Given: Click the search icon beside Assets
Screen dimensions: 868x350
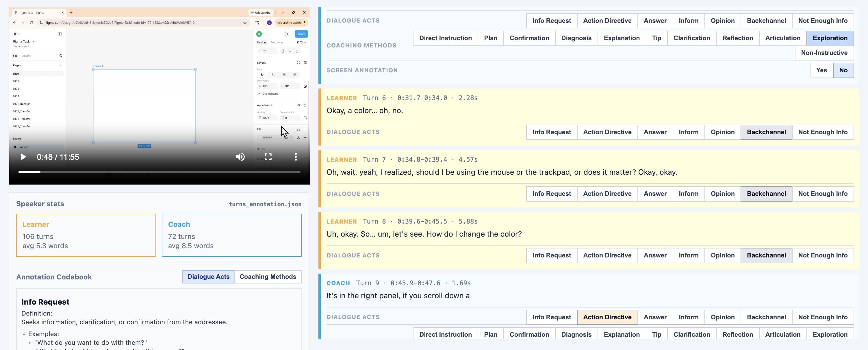Looking at the screenshot, I should 61,56.
